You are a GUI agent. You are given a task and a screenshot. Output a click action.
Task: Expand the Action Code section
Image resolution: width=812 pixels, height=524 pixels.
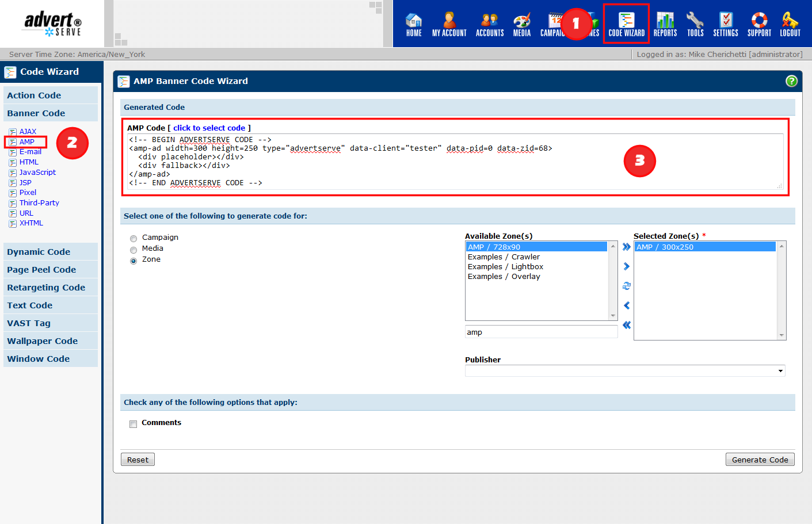coord(51,95)
